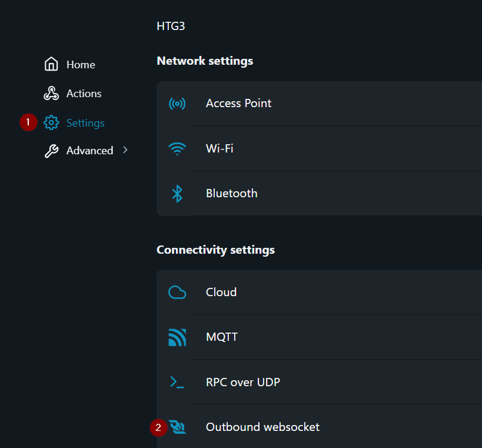
Task: Open Wi-Fi settings via its text label
Action: tap(220, 148)
